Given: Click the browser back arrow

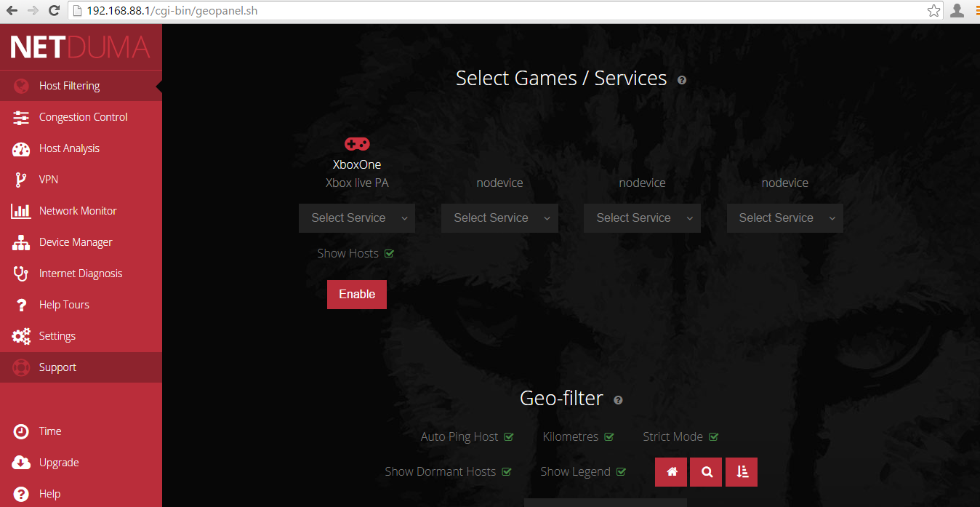Looking at the screenshot, I should coord(12,11).
